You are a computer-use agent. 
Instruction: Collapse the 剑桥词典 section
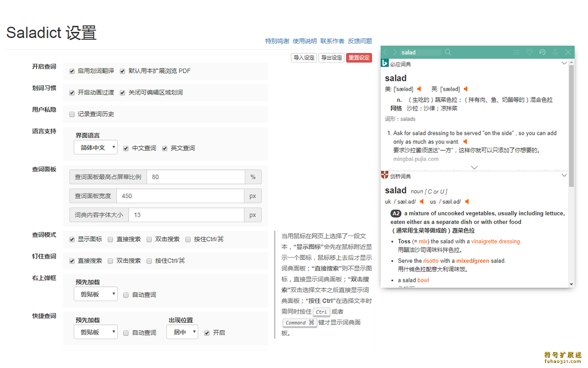tap(564, 175)
